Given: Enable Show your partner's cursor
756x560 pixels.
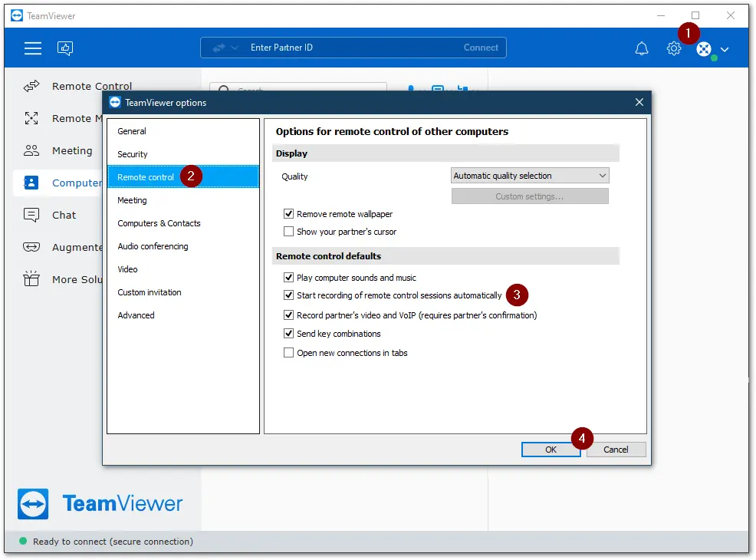Looking at the screenshot, I should coord(288,232).
